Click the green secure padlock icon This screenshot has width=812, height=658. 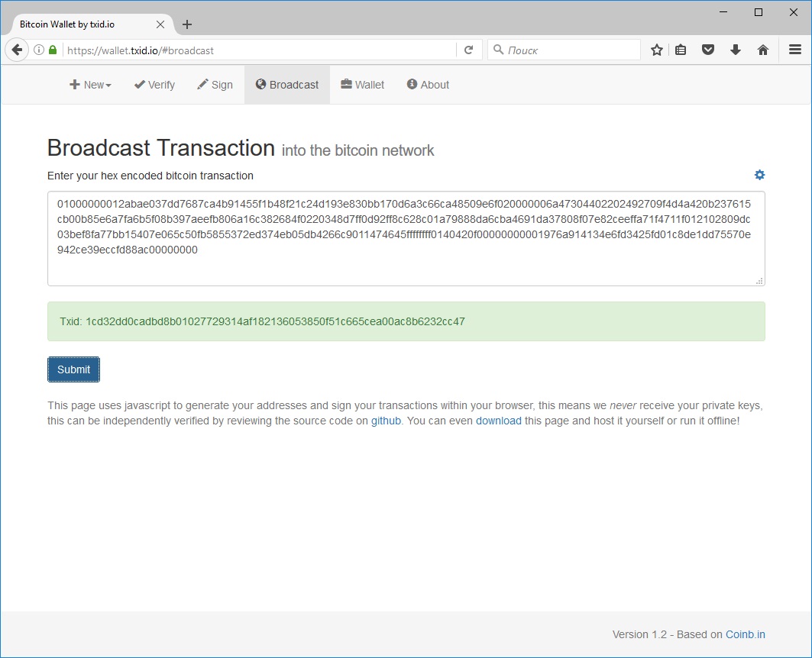point(52,50)
